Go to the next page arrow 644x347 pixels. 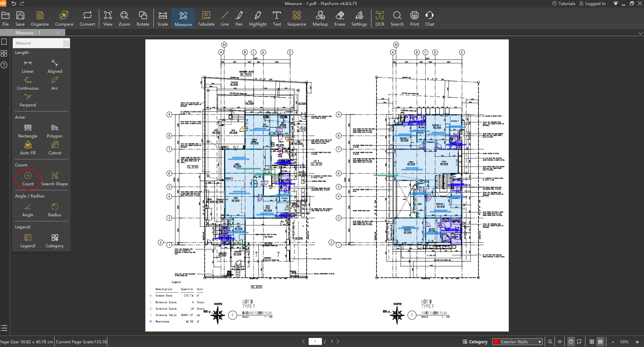tap(338, 341)
